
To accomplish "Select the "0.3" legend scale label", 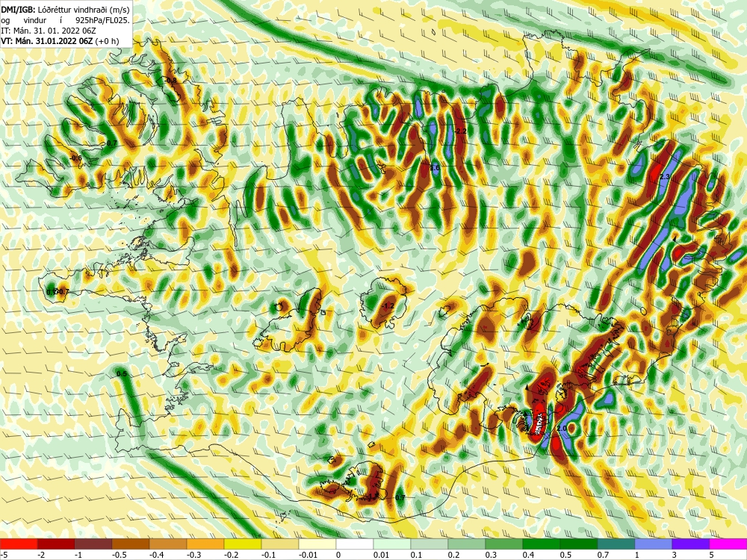I will pyautogui.click(x=491, y=555).
